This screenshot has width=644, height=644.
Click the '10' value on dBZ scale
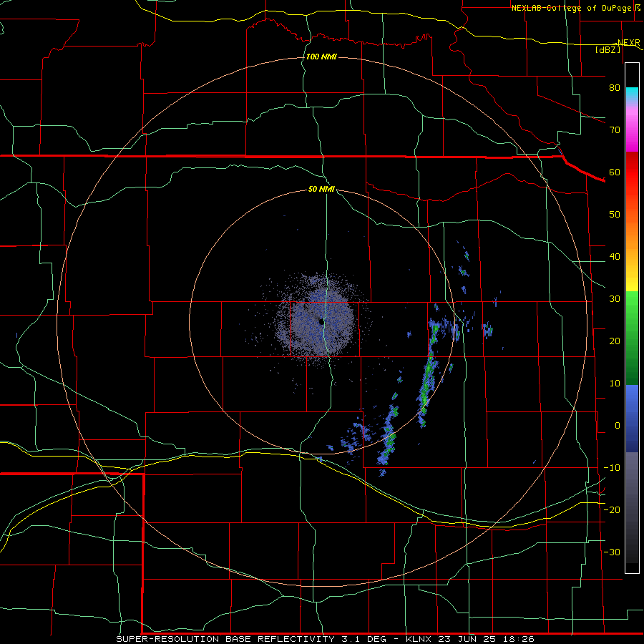tap(615, 384)
